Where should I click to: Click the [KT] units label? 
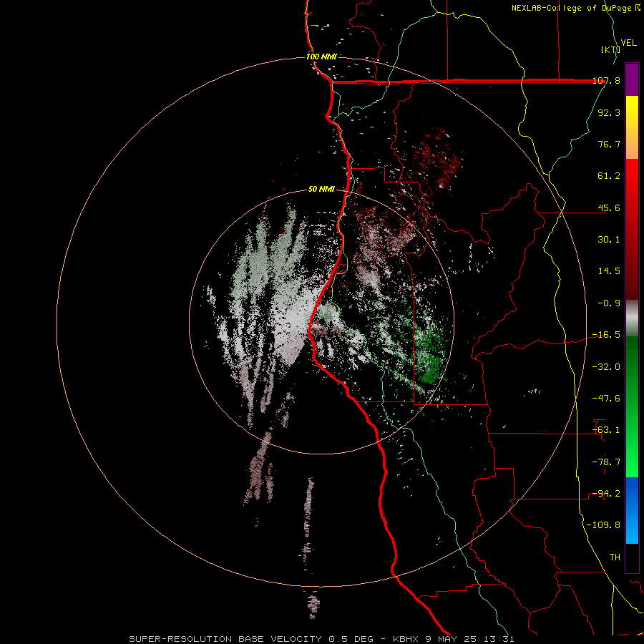pos(610,49)
